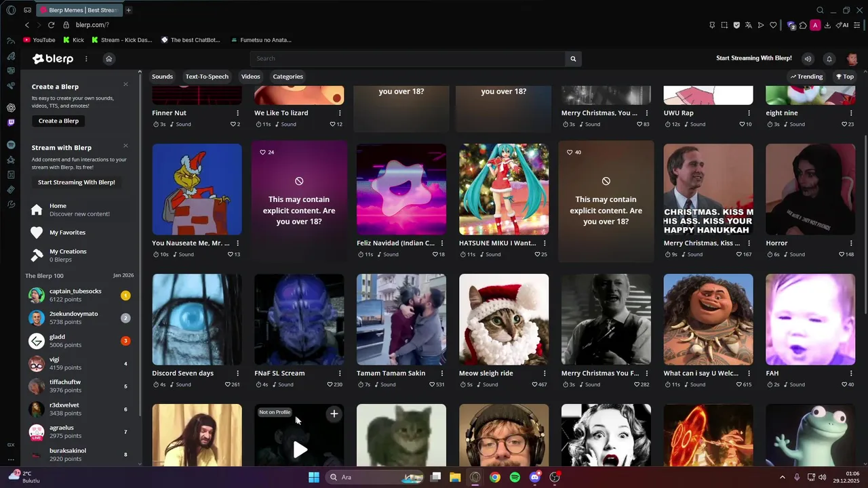Open notifications bell
The height and width of the screenshot is (488, 868).
tap(829, 59)
